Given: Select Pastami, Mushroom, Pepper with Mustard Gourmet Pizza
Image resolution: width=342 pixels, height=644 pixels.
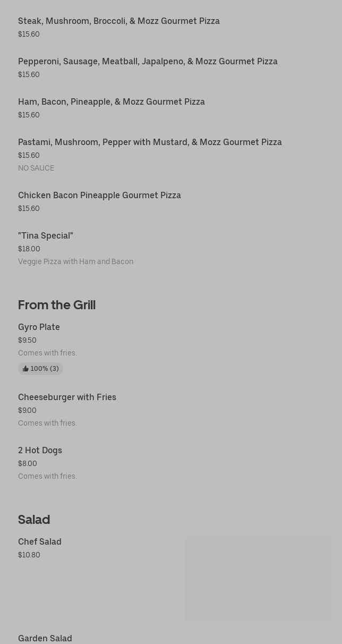Looking at the screenshot, I should tap(150, 142).
